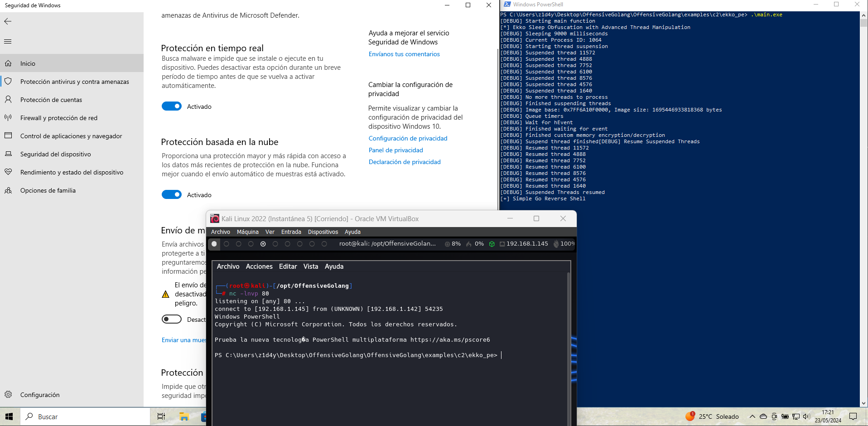Screen dimensions: 868x426
Task: Open Task View on the taskbar
Action: pos(161,416)
